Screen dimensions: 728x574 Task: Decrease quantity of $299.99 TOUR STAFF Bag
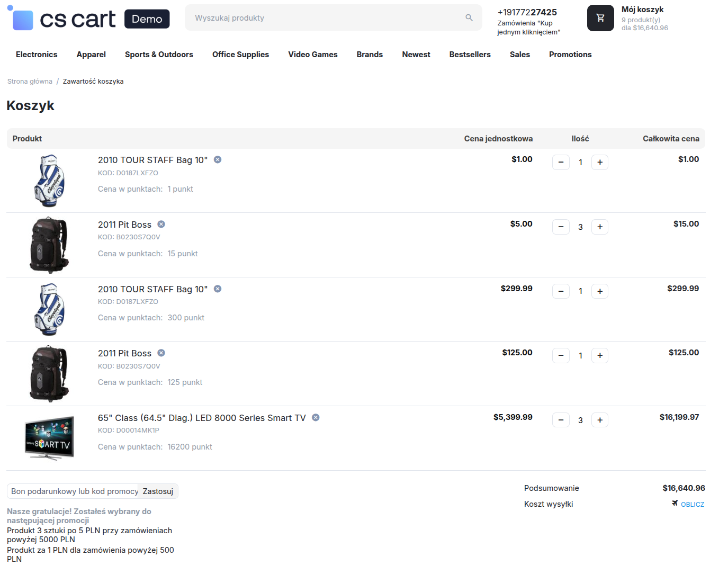click(x=561, y=291)
